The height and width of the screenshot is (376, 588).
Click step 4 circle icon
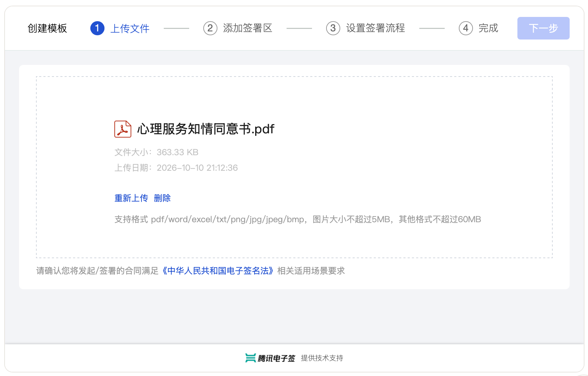466,28
